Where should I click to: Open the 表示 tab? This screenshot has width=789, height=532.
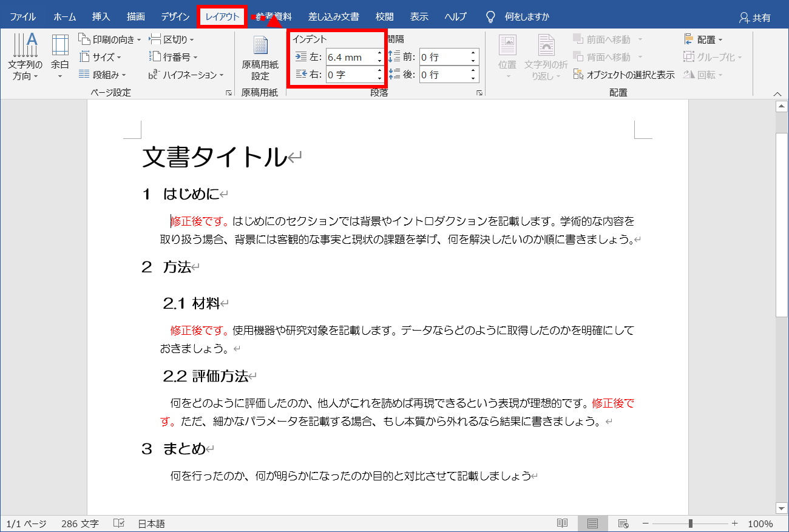[x=419, y=17]
